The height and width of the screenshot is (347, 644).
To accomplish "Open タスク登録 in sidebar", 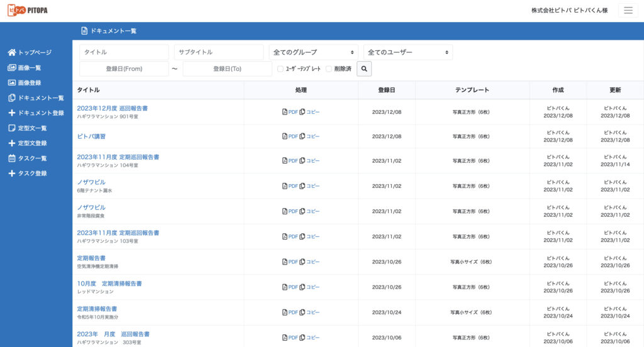I will pyautogui.click(x=33, y=173).
